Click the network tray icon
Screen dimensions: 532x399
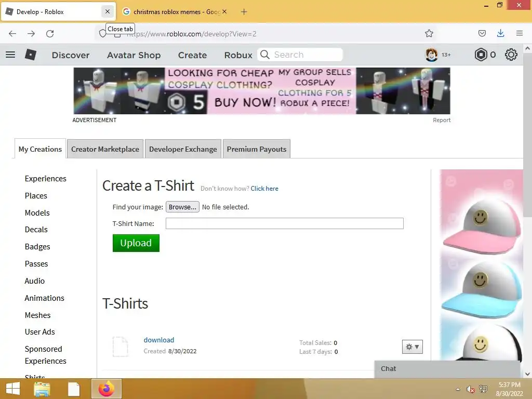tap(483, 389)
